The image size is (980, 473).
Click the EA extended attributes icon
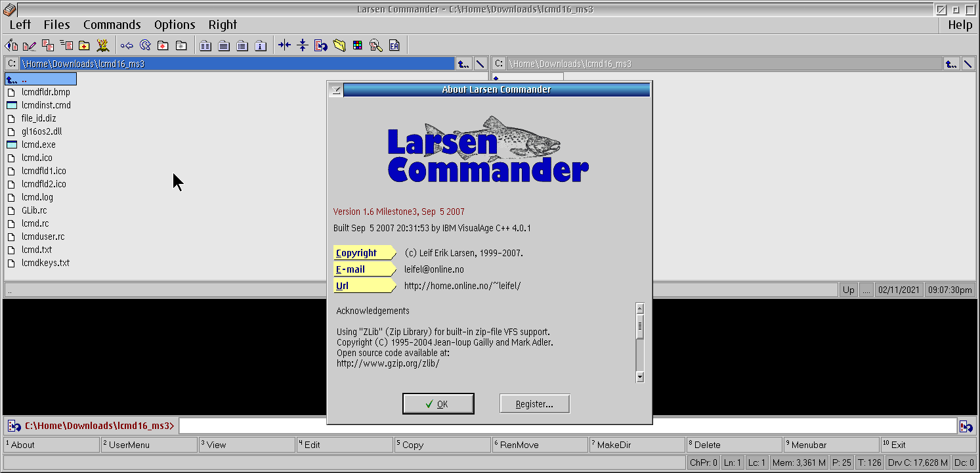(394, 45)
